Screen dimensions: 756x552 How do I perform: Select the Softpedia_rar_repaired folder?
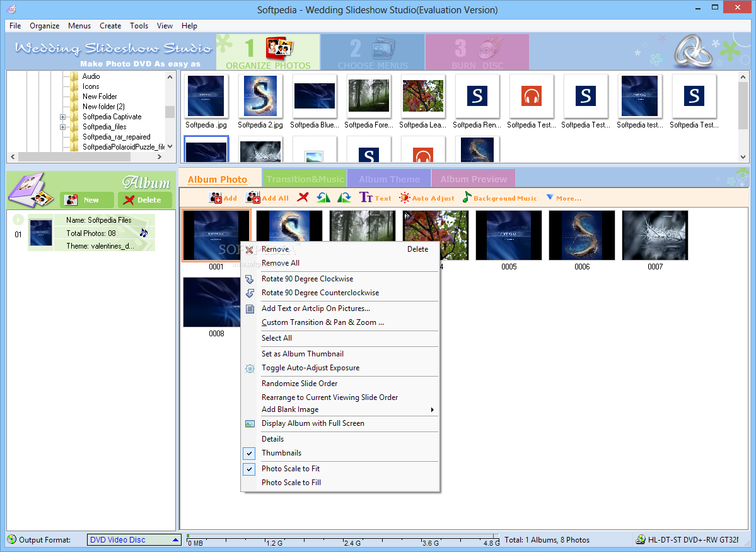click(x=116, y=137)
